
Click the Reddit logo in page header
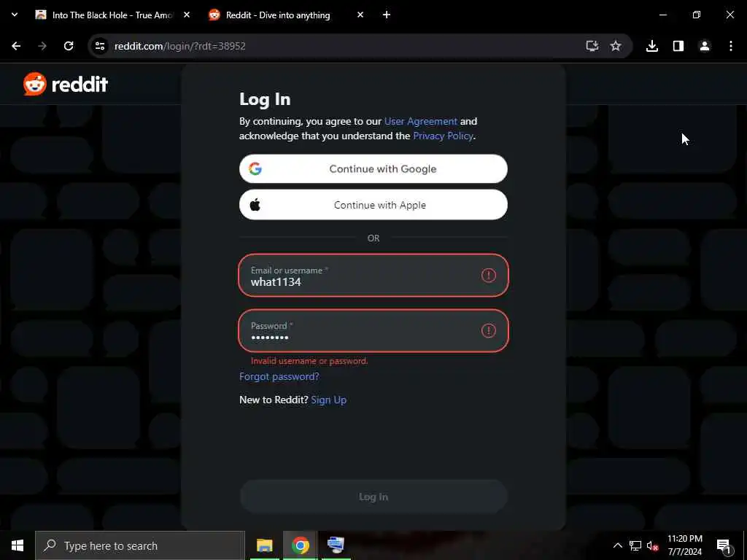(x=66, y=85)
